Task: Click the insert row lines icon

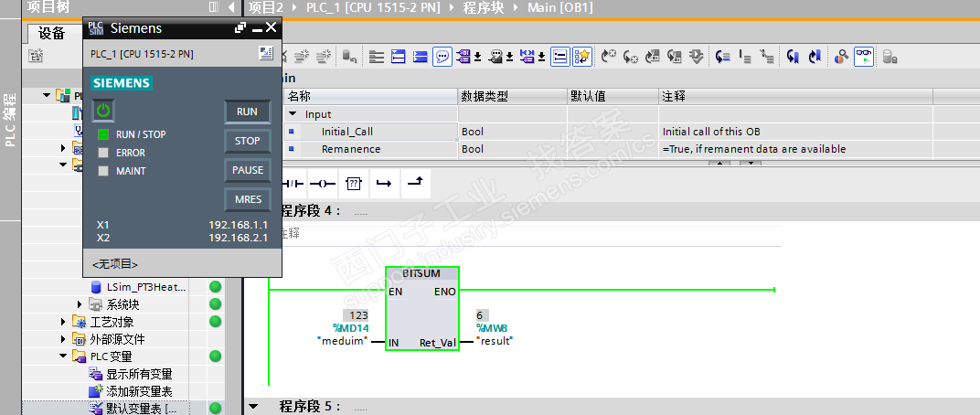Action: 745,57
